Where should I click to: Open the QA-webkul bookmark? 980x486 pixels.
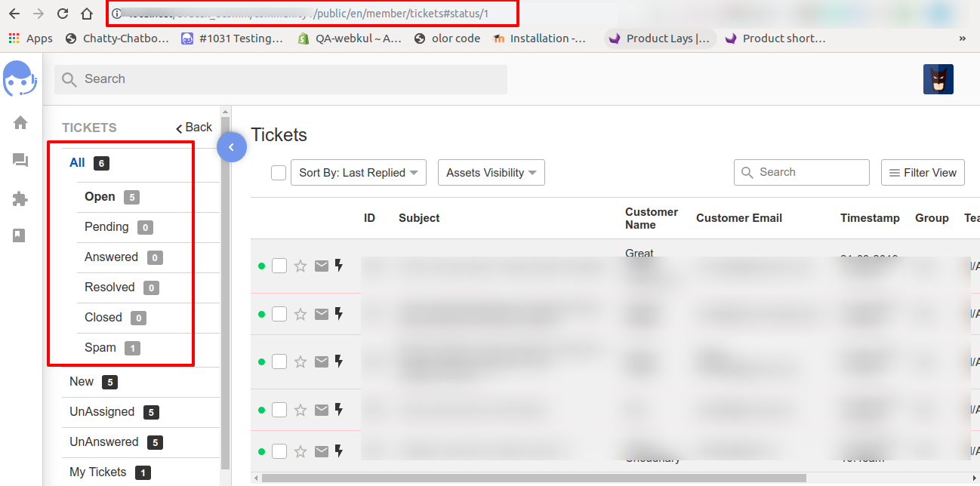(x=350, y=38)
